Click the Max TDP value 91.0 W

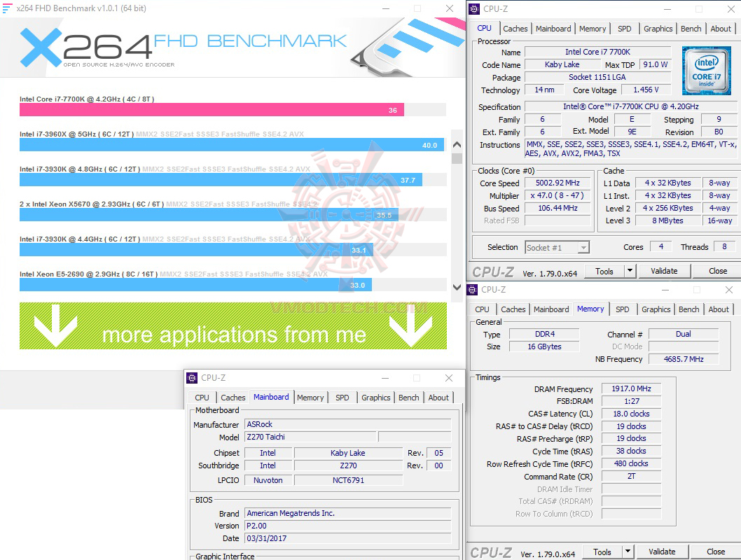[x=655, y=64]
